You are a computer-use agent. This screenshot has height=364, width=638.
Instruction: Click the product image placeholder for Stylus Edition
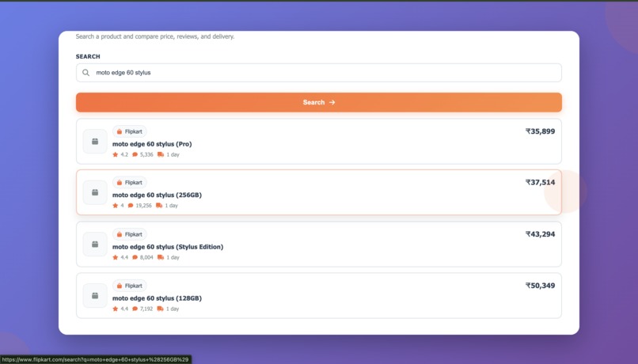click(x=95, y=245)
